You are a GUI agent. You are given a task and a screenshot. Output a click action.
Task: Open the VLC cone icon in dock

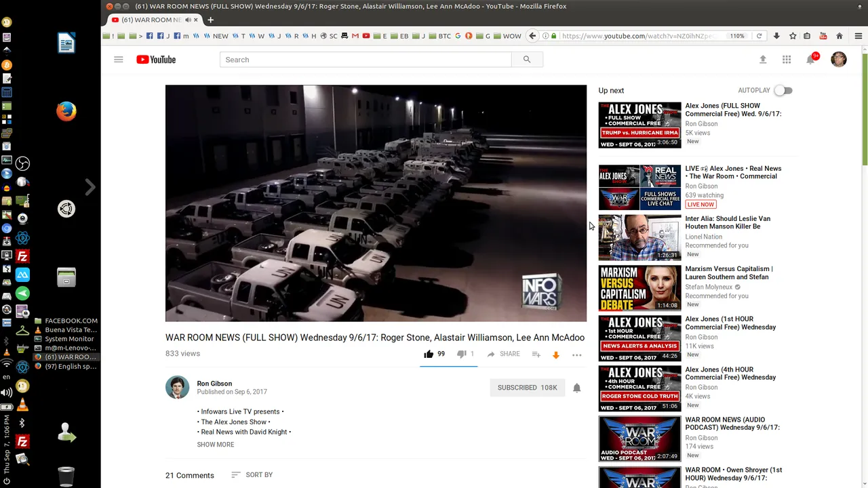(22, 405)
